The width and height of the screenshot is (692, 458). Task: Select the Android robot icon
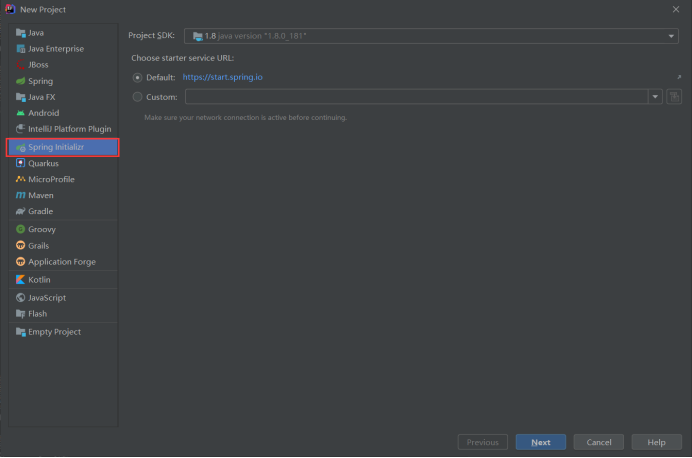pyautogui.click(x=20, y=113)
